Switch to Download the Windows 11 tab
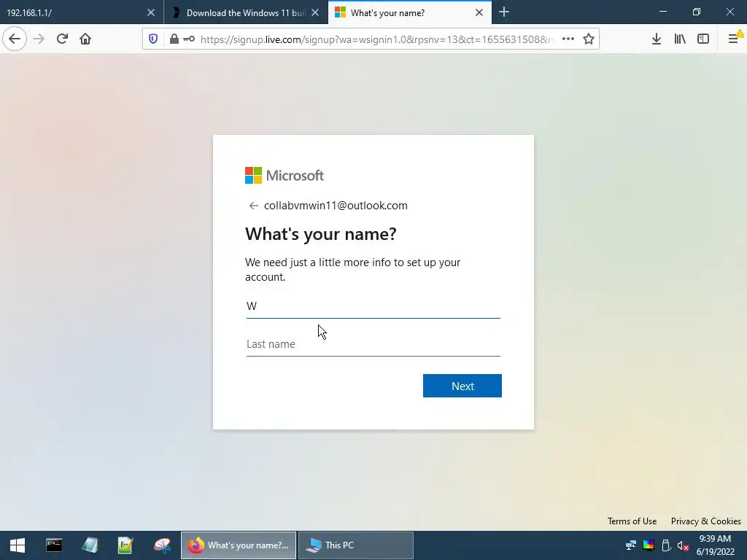Screen dimensions: 747x560 tap(246, 13)
